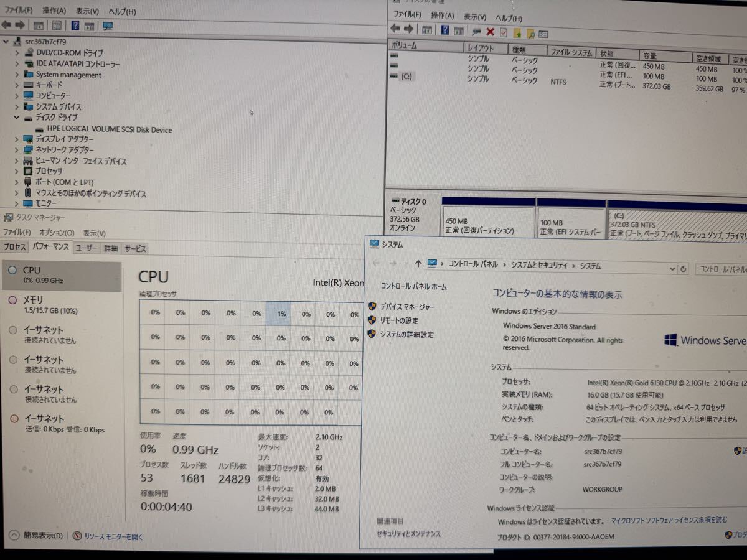The height and width of the screenshot is (560, 747).
Task: Click the scan for hardware changes monitor icon
Action: coord(108,26)
